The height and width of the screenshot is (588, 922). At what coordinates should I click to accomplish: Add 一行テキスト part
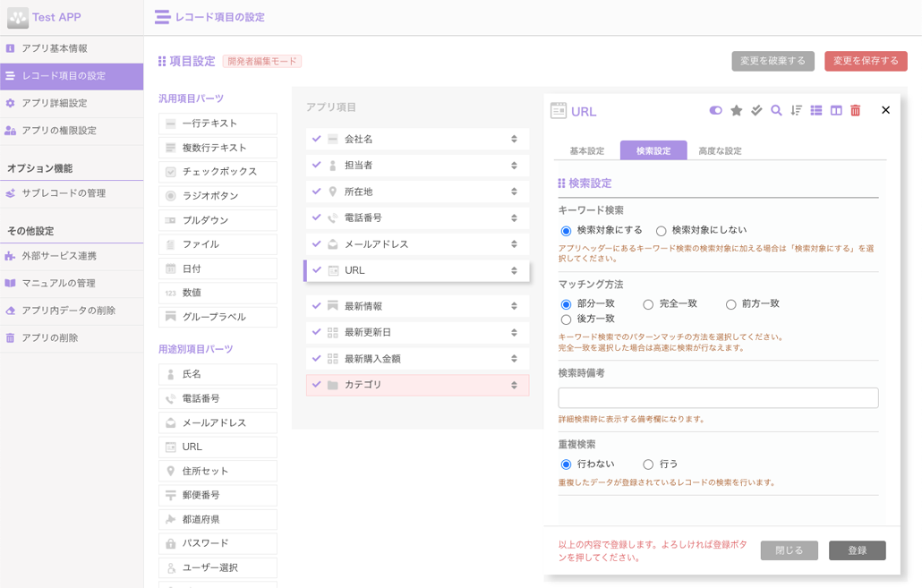(x=218, y=124)
